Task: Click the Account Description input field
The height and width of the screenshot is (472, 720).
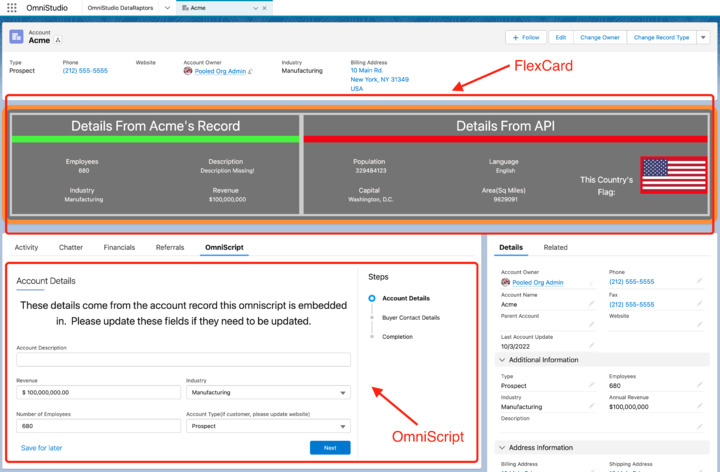Action: point(183,360)
